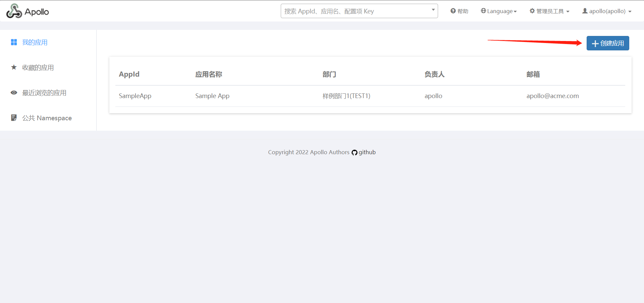Click the 创建应用 button

point(607,43)
